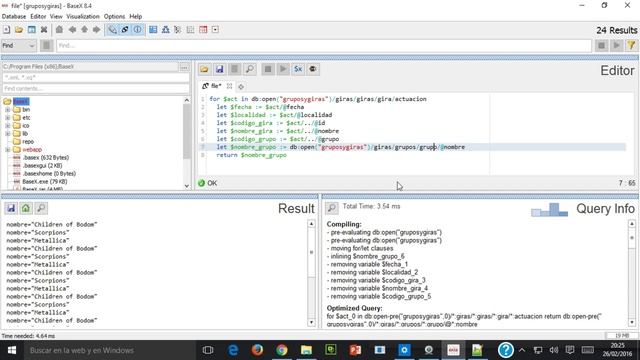Close the database with the X toolbar icon
This screenshot has width=640, height=360.
click(x=44, y=30)
